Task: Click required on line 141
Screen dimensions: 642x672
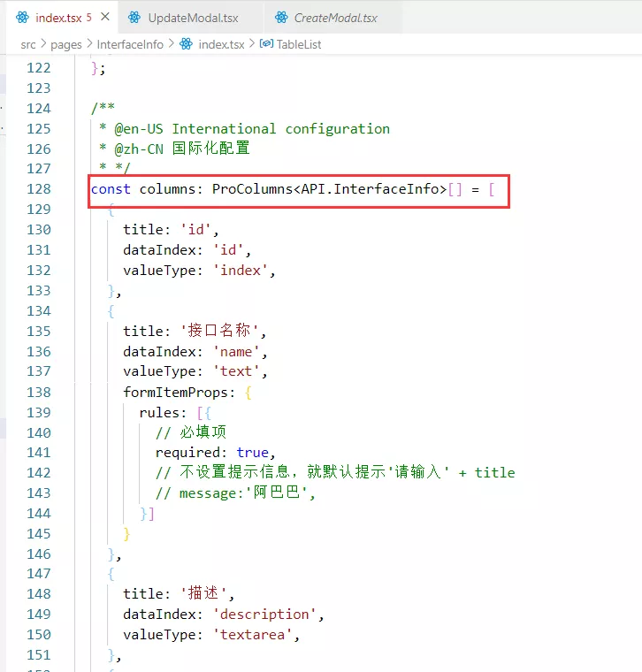Action: pos(187,453)
